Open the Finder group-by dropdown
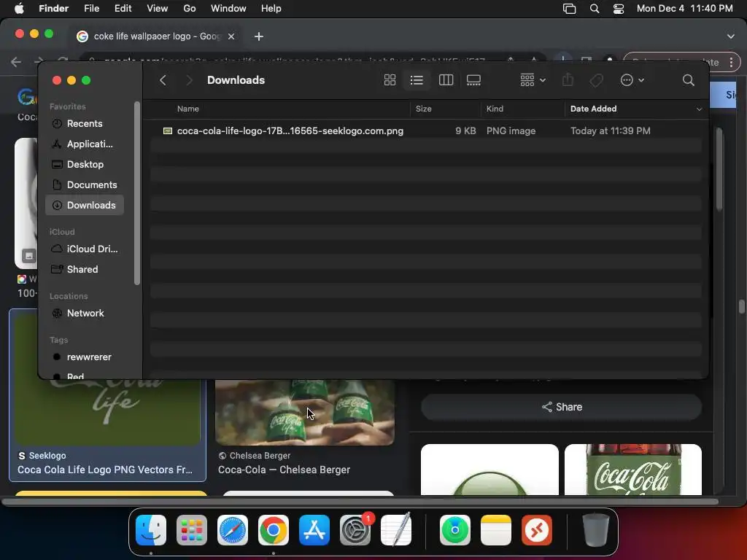Screen dimensions: 747x560 click(533, 80)
